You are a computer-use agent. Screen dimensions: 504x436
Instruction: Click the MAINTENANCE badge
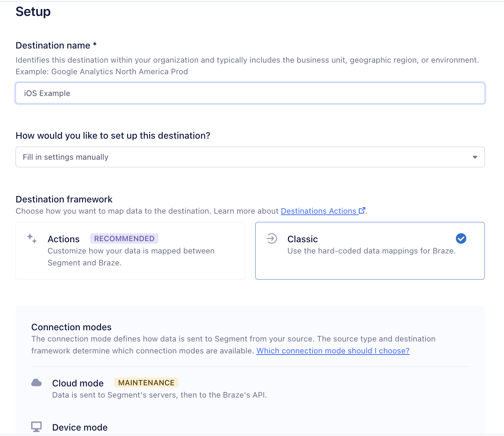(146, 383)
